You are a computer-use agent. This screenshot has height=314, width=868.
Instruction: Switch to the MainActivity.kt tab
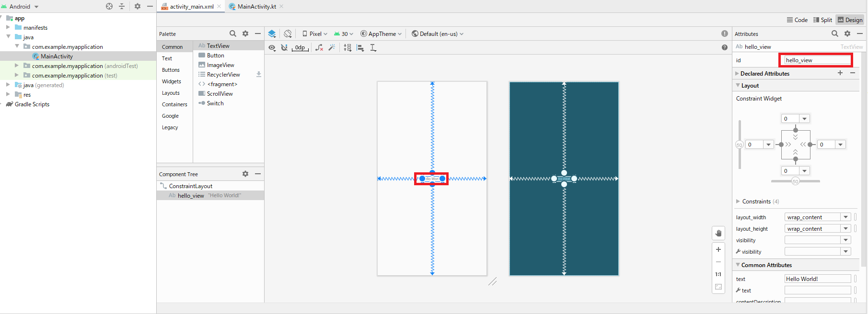256,6
